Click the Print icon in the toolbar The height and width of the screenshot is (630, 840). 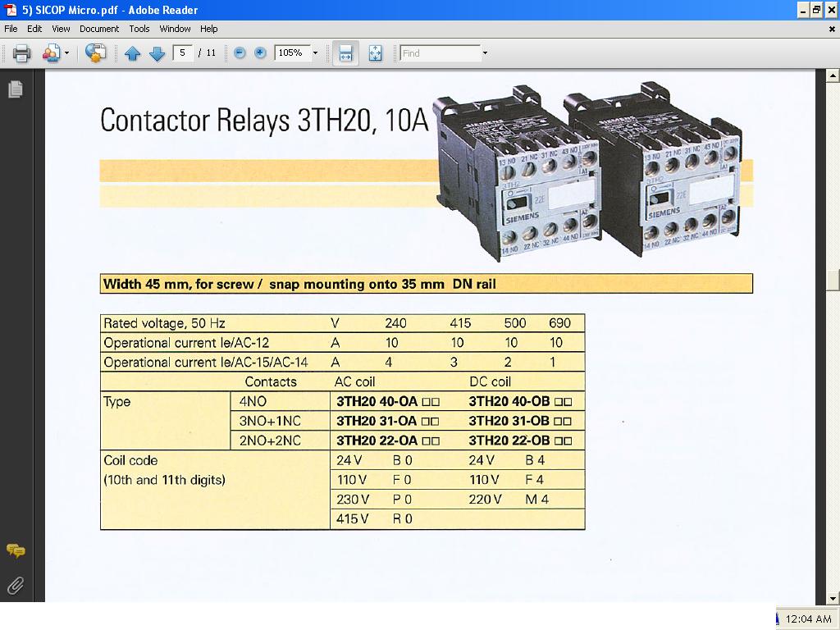coord(21,53)
